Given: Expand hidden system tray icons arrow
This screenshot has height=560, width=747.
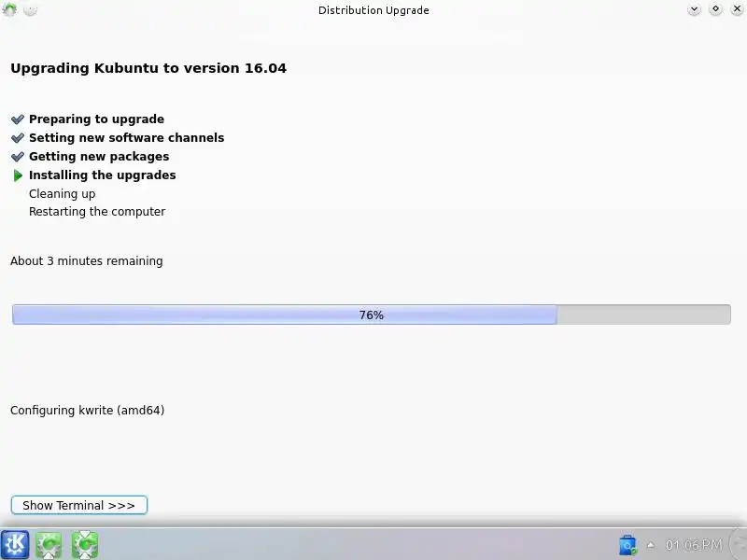Looking at the screenshot, I should (650, 545).
